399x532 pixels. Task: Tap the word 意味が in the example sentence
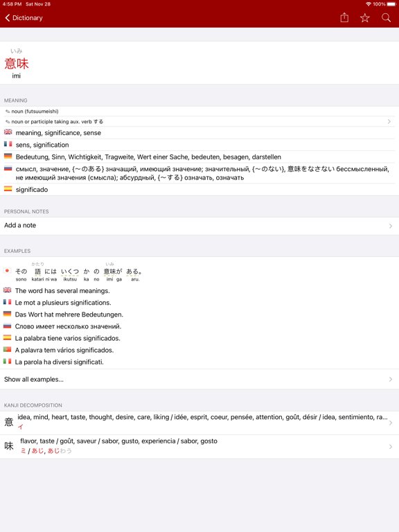tap(113, 272)
